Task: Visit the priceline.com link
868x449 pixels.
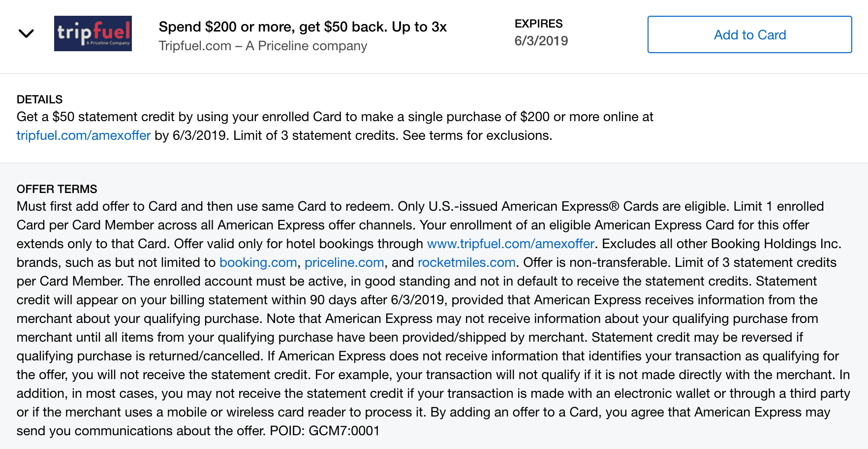Action: click(344, 262)
